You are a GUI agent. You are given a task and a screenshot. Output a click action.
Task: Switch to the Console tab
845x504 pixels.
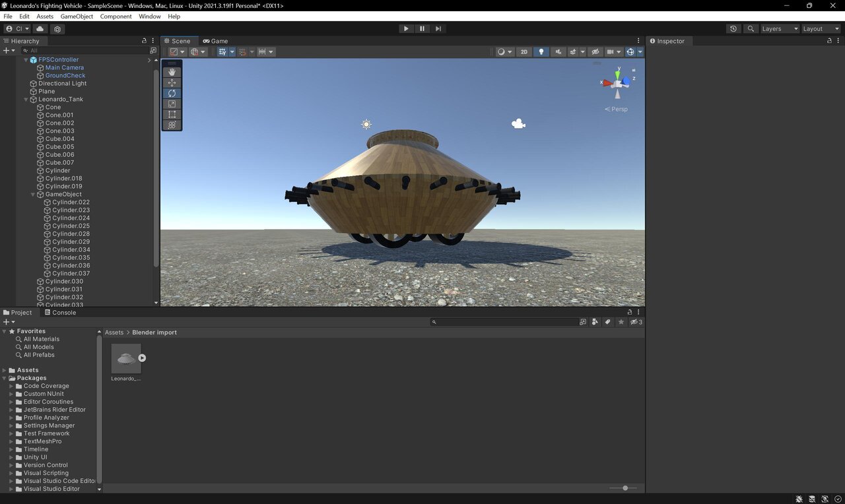[x=60, y=313]
